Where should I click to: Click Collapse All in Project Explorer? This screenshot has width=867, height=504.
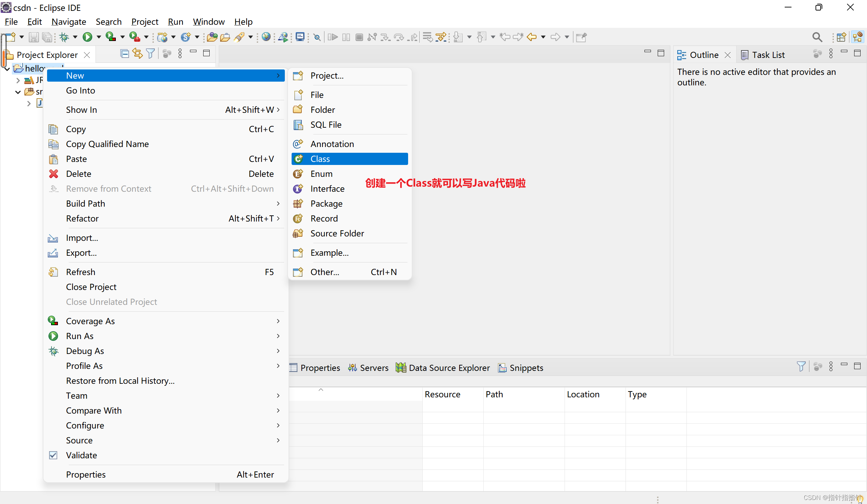[125, 53]
